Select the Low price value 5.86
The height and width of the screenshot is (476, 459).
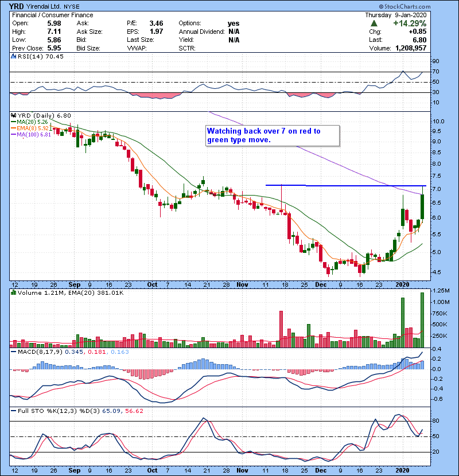[54, 40]
